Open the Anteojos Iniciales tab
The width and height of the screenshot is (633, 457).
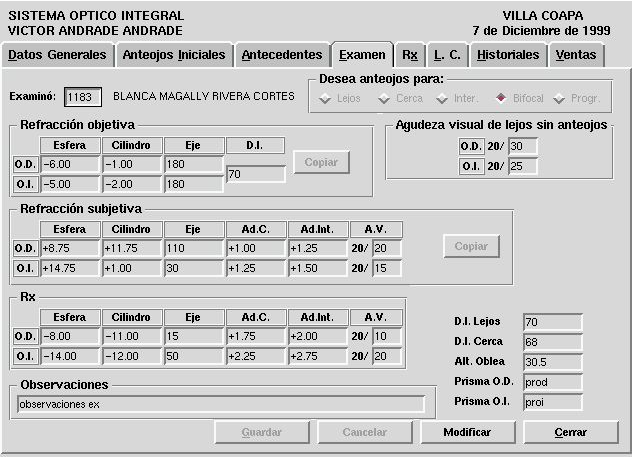coord(174,55)
